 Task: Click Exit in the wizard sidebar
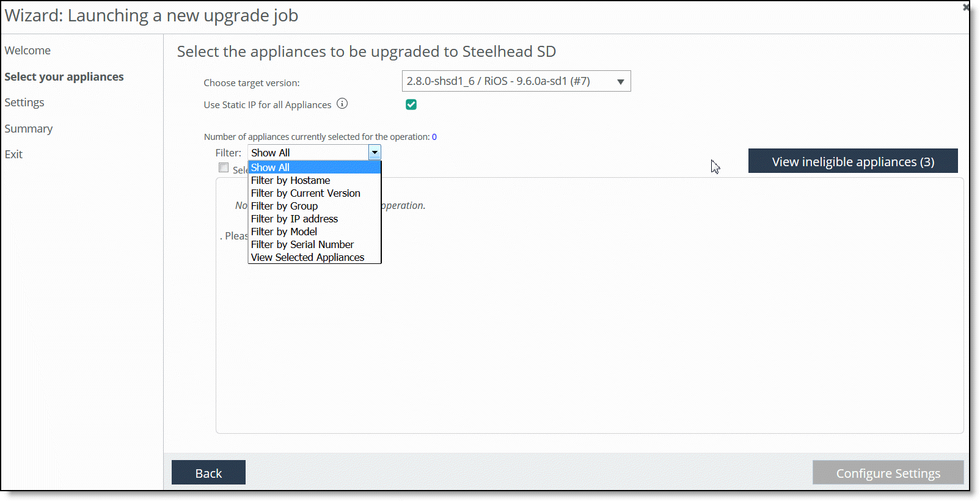[13, 155]
